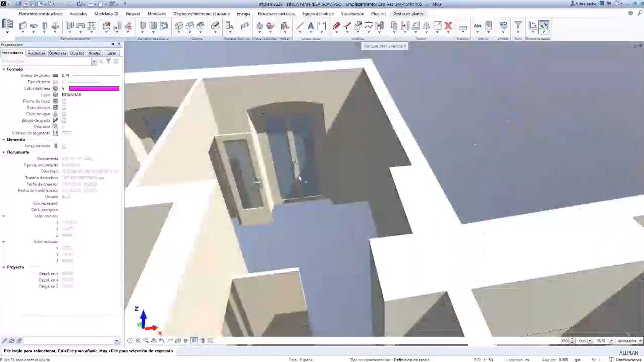The image size is (644, 362).
Task: Open the Text tool with the A icon
Action: [311, 26]
